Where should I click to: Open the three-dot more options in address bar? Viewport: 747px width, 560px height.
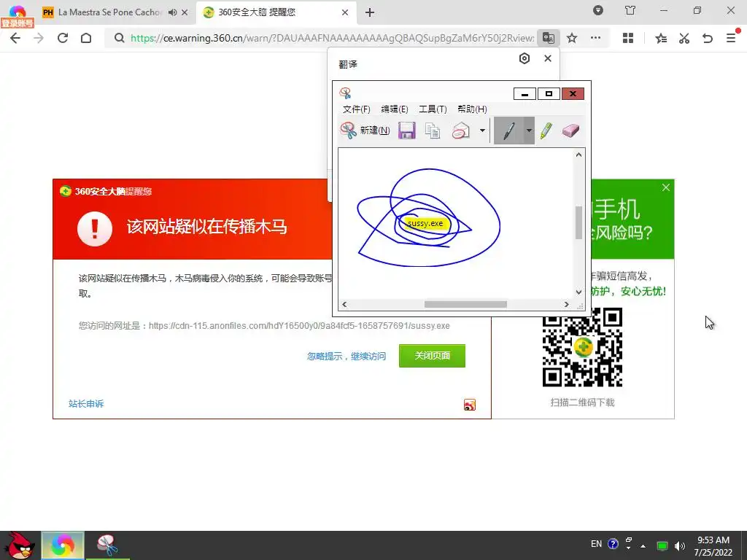pyautogui.click(x=595, y=38)
